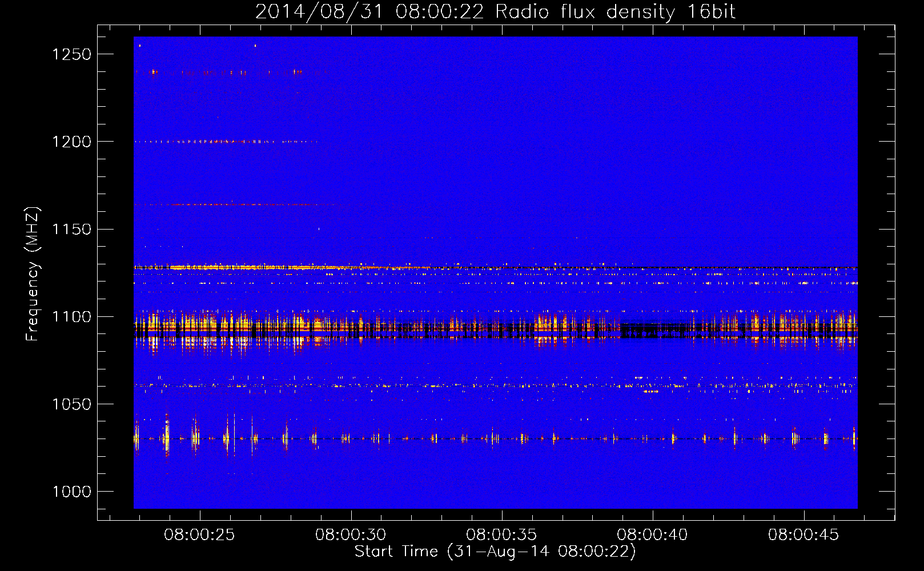The height and width of the screenshot is (571, 924).
Task: Click the 08:00:40 time tick label
Action: pos(652,535)
